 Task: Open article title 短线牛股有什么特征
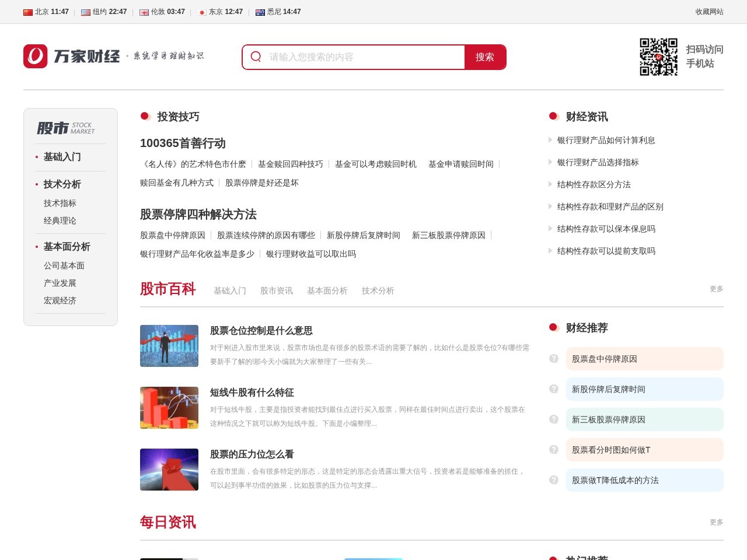pyautogui.click(x=252, y=393)
